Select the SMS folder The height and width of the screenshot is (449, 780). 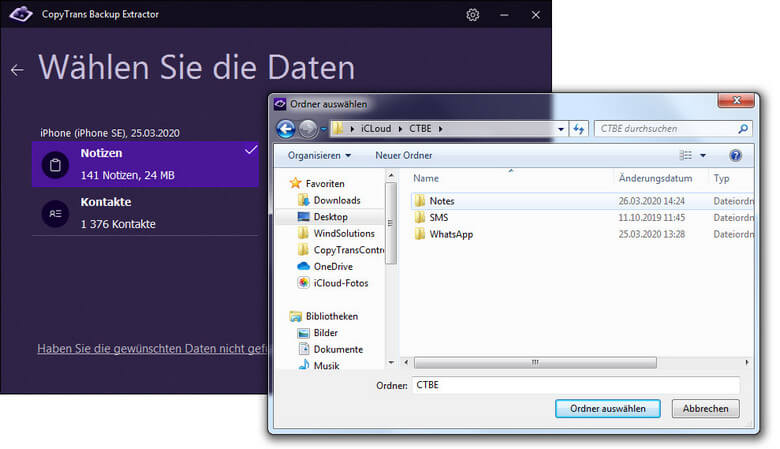(439, 218)
